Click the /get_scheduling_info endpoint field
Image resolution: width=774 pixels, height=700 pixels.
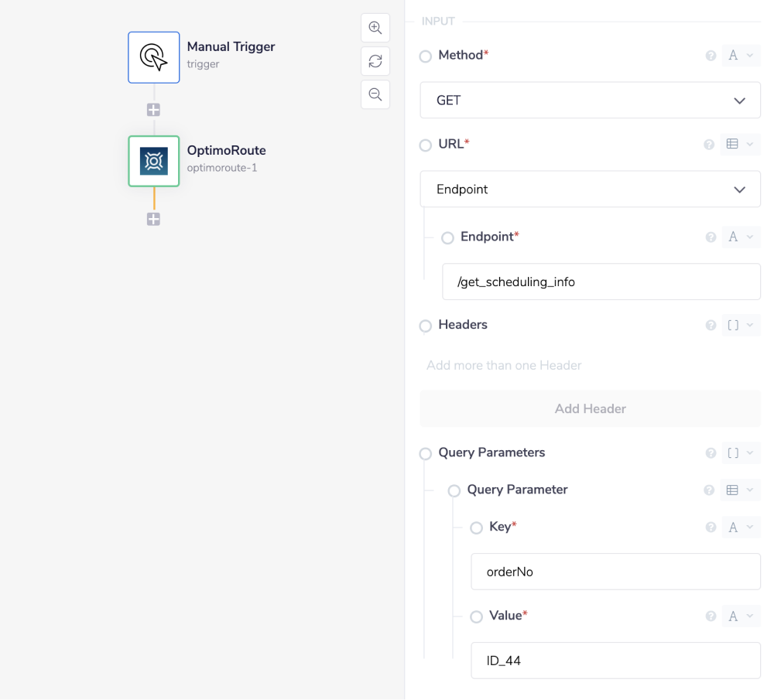tap(601, 282)
